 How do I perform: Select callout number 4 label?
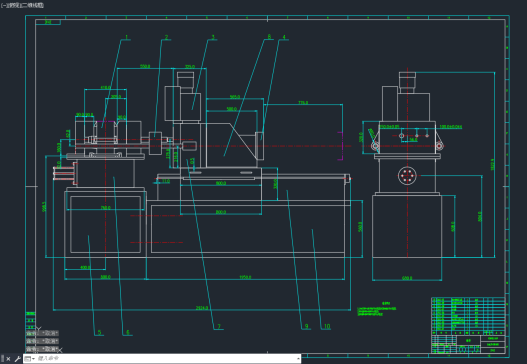[284, 37]
